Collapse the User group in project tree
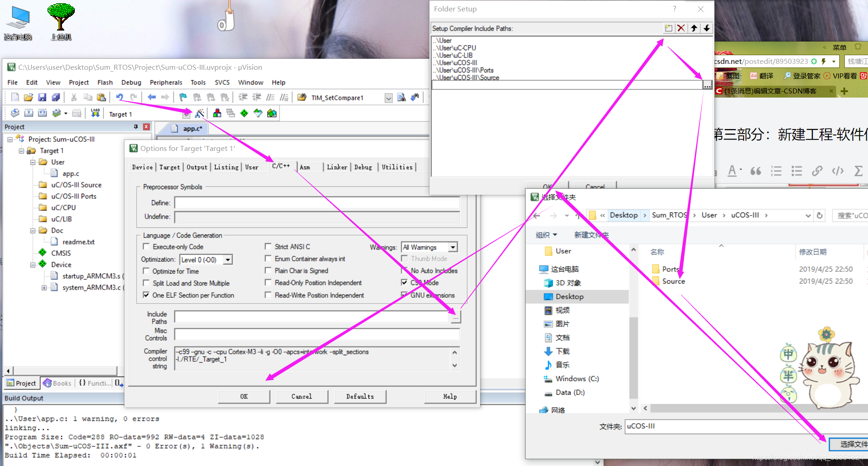 coord(32,162)
